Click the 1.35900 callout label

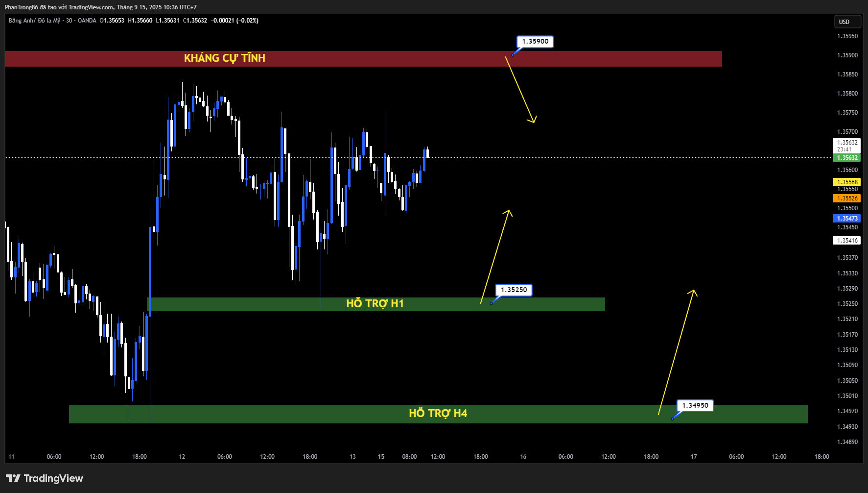coord(535,42)
